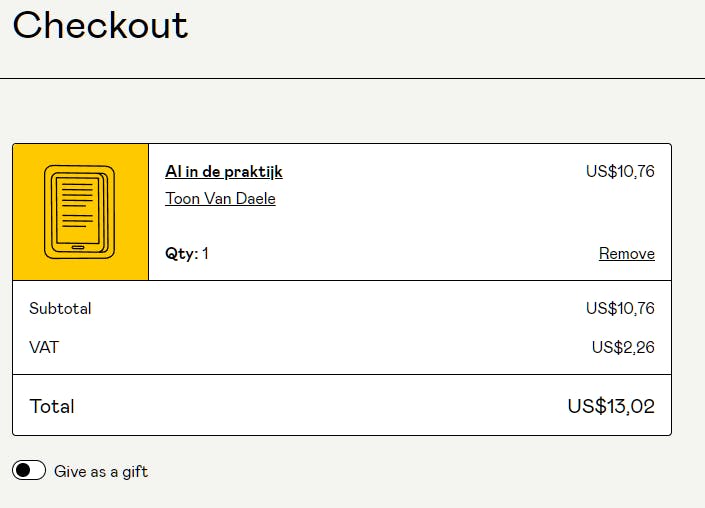The width and height of the screenshot is (705, 508).
Task: Click the divider line above the Total row
Action: (342, 374)
